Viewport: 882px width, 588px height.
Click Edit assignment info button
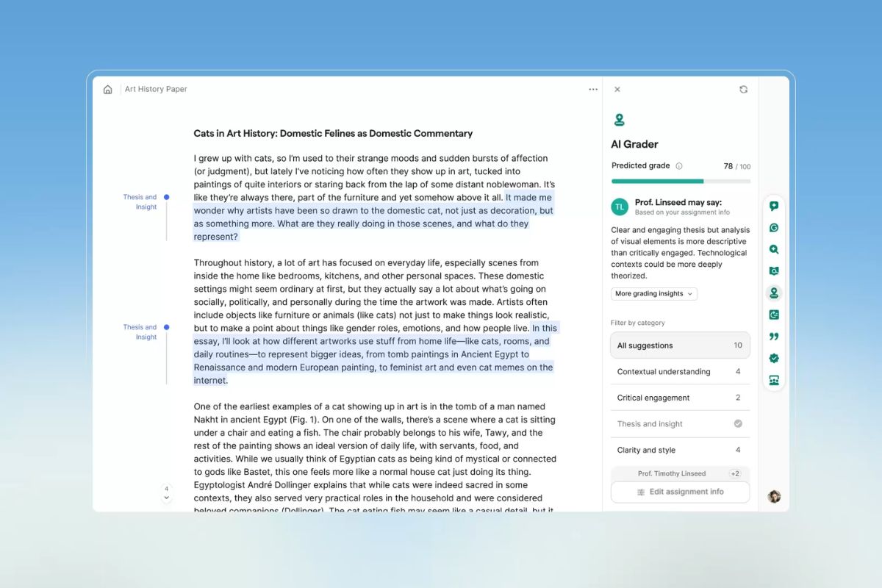click(x=680, y=492)
